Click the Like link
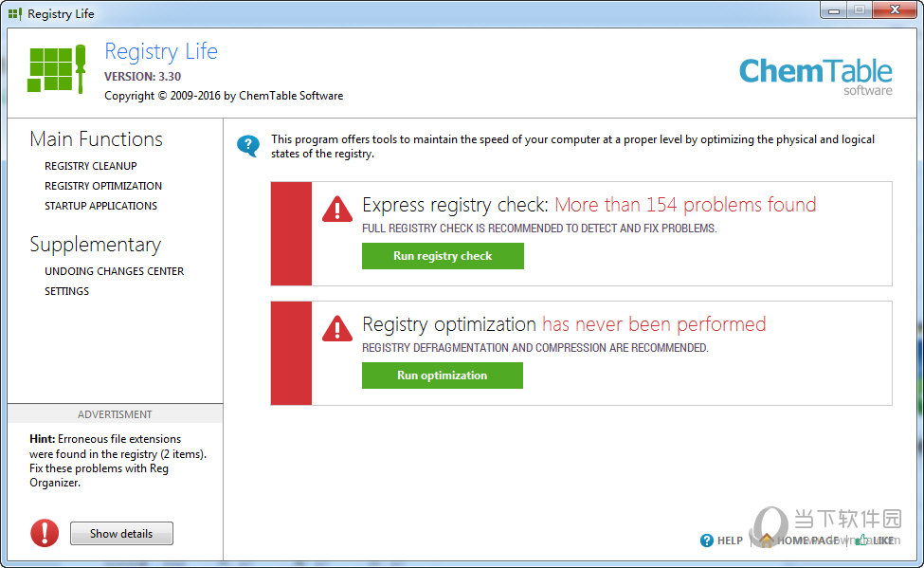 [x=883, y=541]
